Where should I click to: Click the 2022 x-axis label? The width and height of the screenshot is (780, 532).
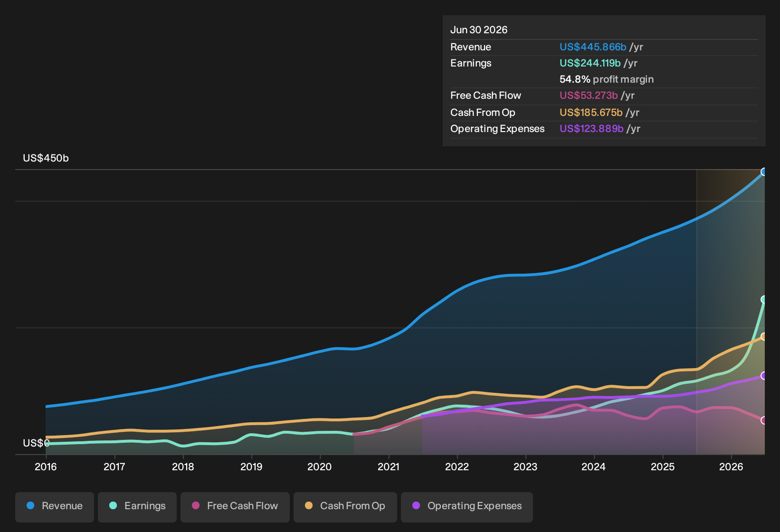tap(457, 466)
